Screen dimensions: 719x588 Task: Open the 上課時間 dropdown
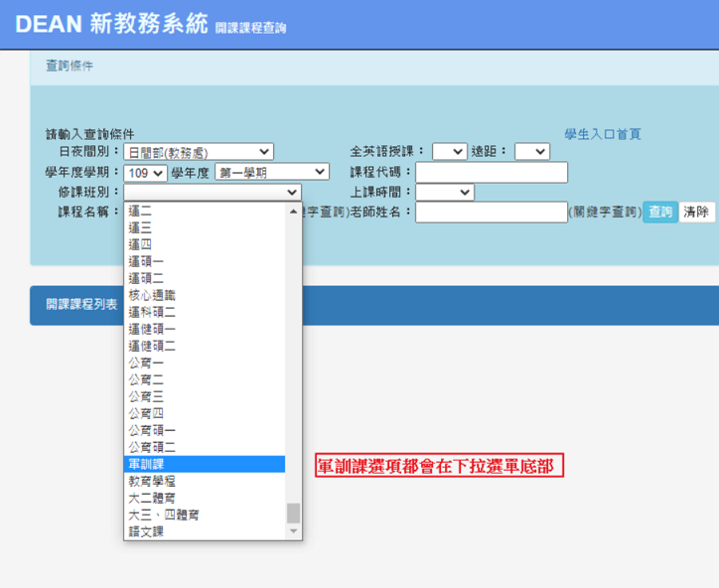(444, 193)
